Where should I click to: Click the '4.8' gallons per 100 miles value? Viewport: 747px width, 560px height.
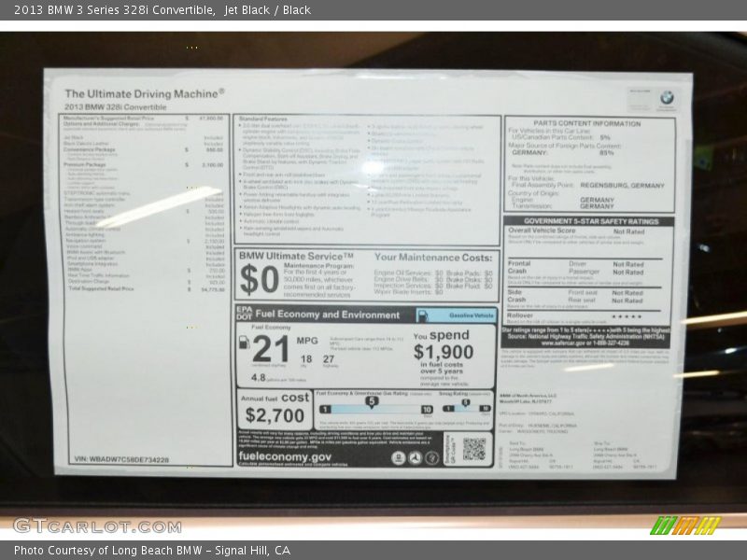click(259, 378)
